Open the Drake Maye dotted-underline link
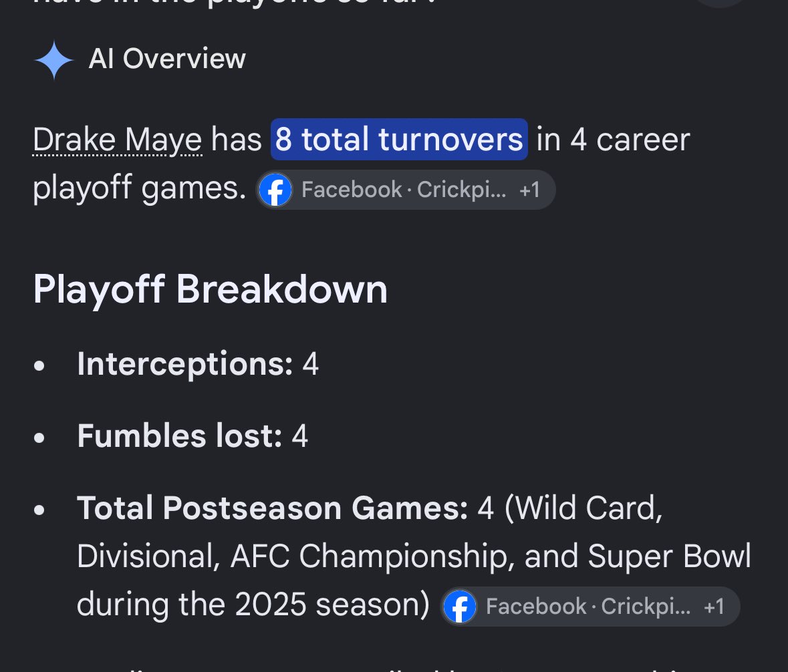This screenshot has height=672, width=788. [x=118, y=139]
